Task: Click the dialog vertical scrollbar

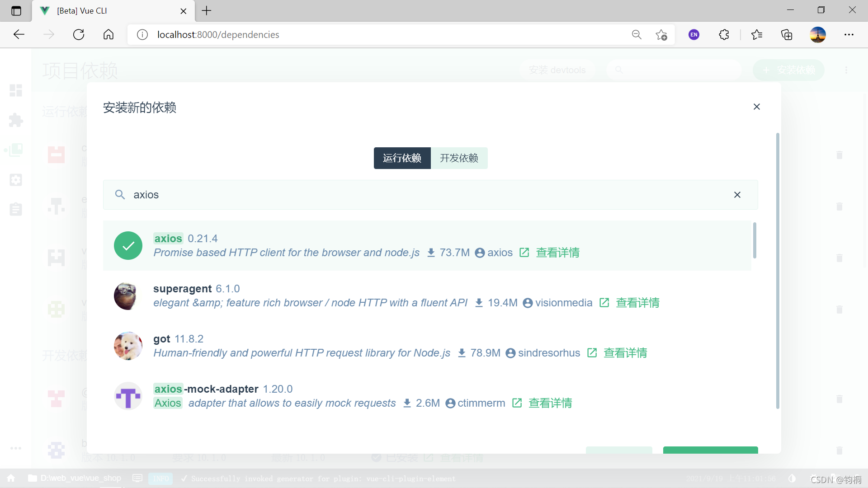Action: click(x=778, y=271)
